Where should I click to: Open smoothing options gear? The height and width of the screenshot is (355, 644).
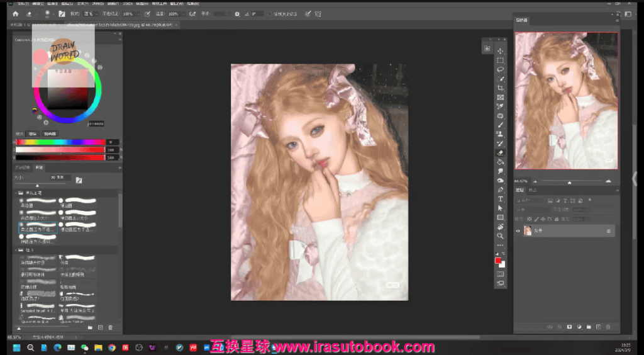pyautogui.click(x=237, y=14)
